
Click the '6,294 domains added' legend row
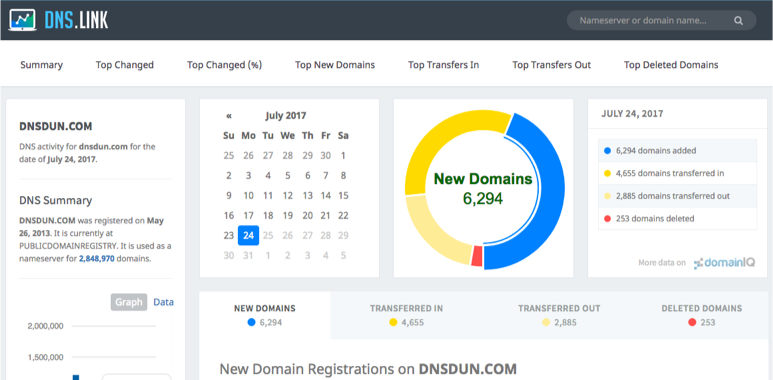click(x=677, y=151)
